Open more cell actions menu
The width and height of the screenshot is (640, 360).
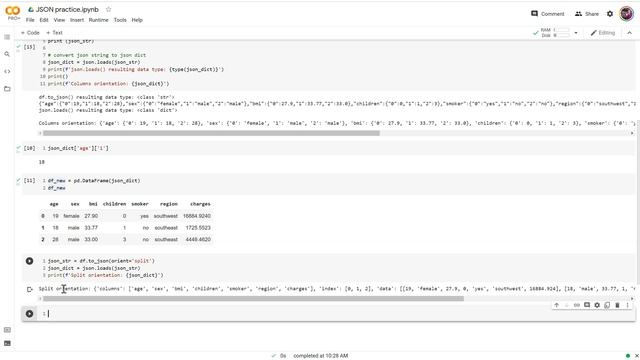[x=628, y=305]
